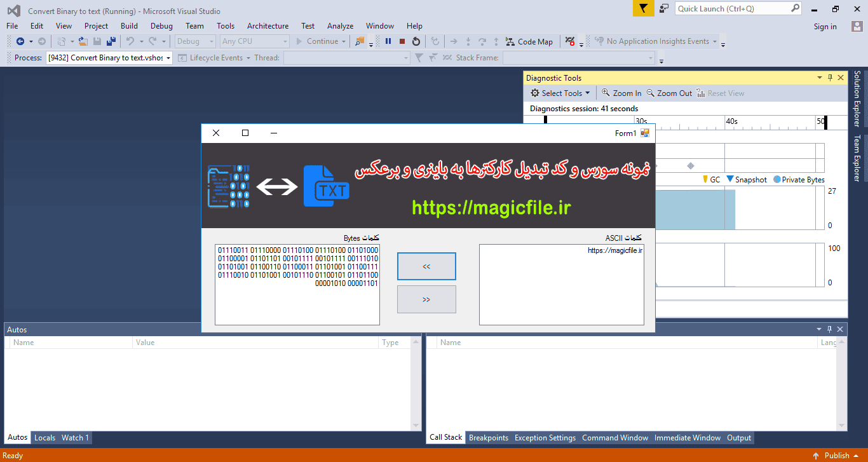Viewport: 868px width, 462px height.
Task: Click the TXT file image in Form1 banner
Action: point(326,186)
